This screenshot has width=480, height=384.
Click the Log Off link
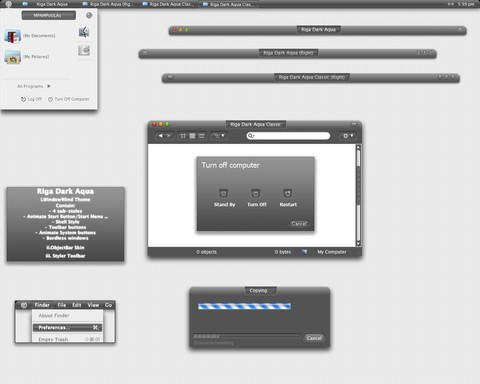31,99
